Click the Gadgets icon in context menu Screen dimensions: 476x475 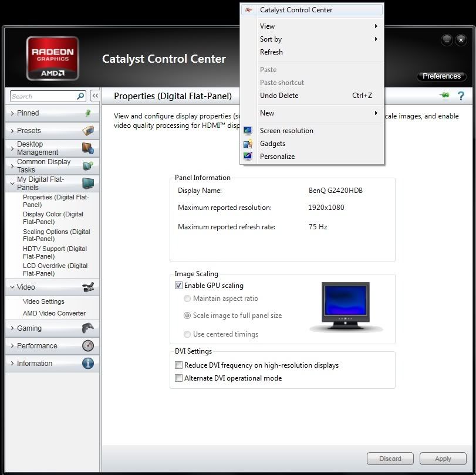(248, 144)
